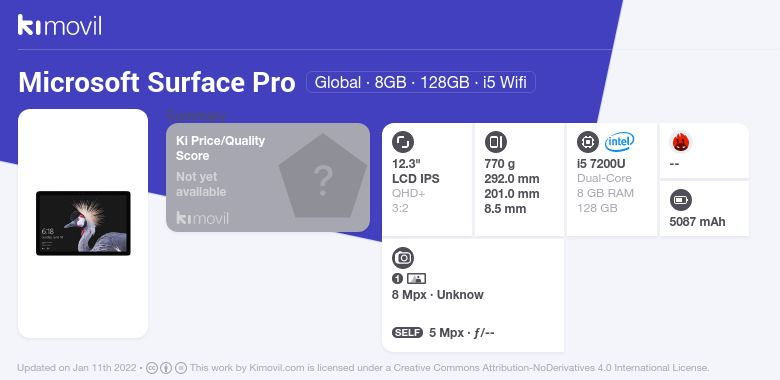Click the processor chip icon

587,142
